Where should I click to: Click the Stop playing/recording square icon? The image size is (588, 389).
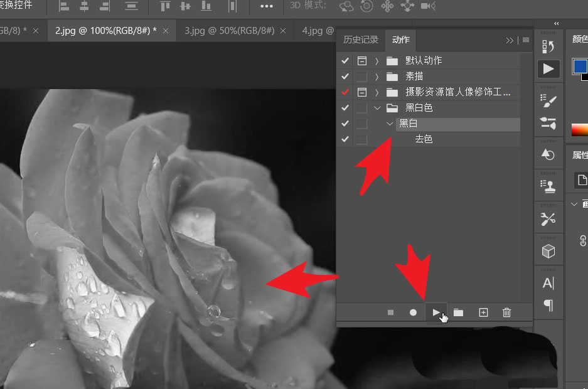pos(390,312)
